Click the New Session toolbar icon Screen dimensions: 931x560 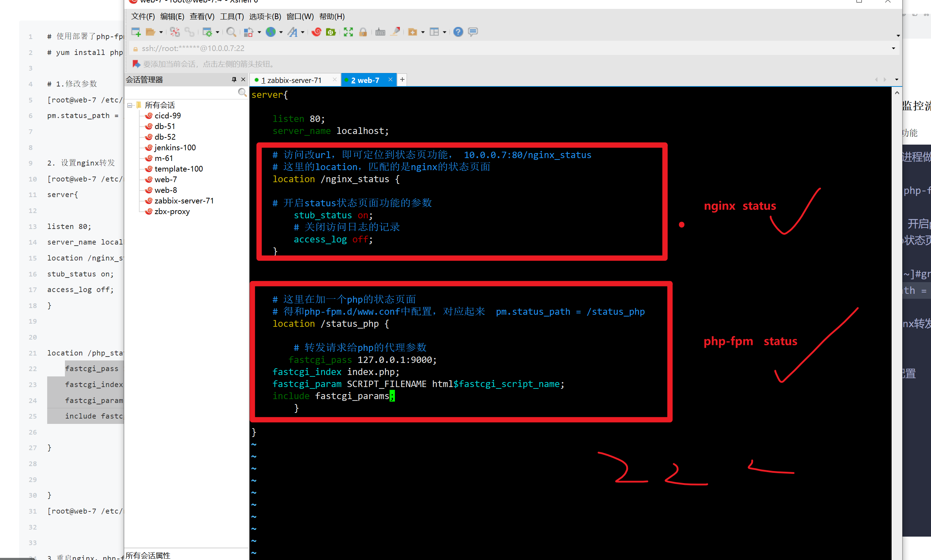[136, 32]
